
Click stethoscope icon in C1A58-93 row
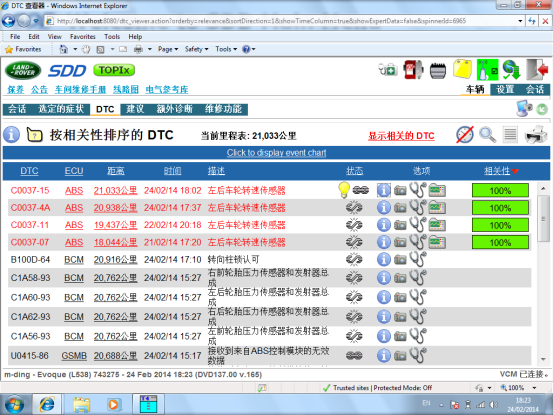[x=418, y=278]
